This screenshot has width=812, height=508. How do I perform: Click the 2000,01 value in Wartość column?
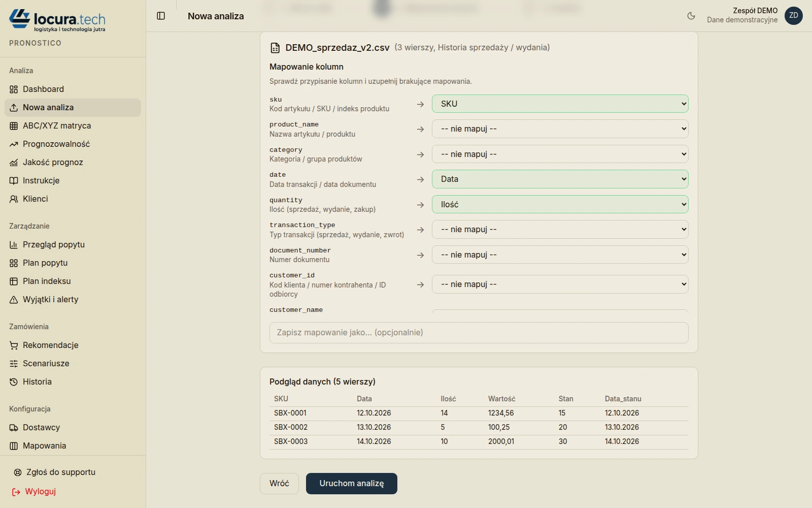(501, 441)
